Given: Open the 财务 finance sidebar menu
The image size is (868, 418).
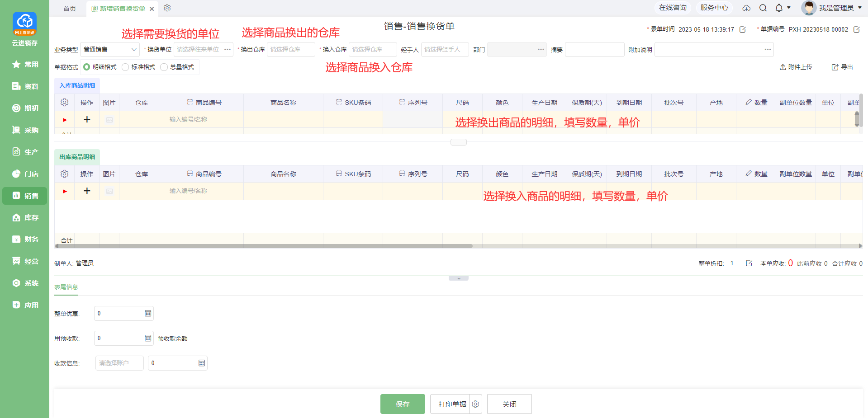Looking at the screenshot, I should pos(25,239).
